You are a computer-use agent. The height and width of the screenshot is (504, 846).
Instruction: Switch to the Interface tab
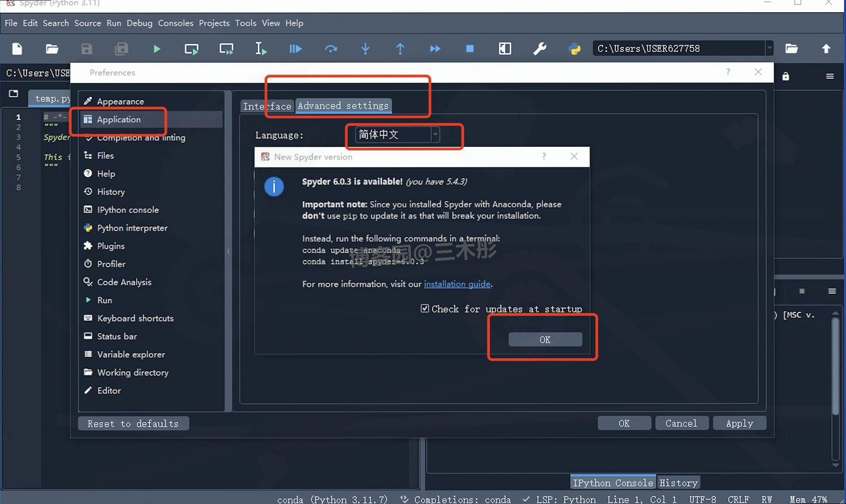267,106
